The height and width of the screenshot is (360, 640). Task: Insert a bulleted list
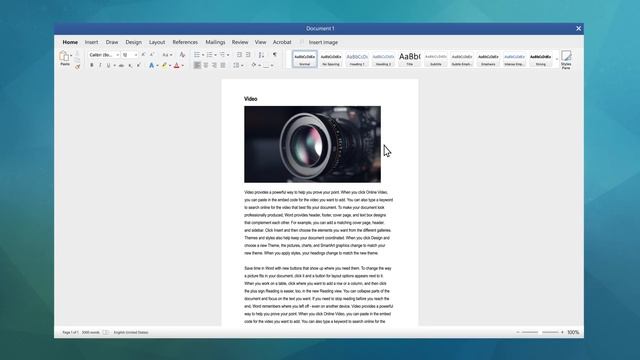click(197, 55)
